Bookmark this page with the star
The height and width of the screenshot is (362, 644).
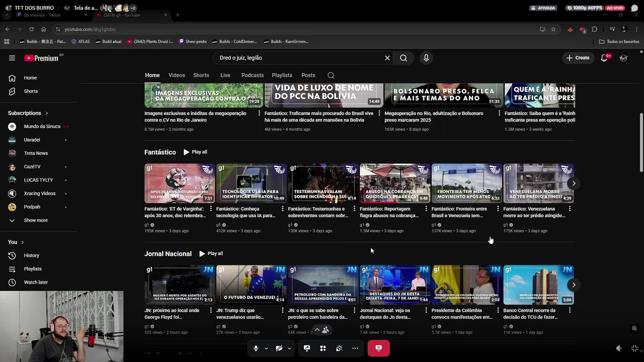coord(553,29)
